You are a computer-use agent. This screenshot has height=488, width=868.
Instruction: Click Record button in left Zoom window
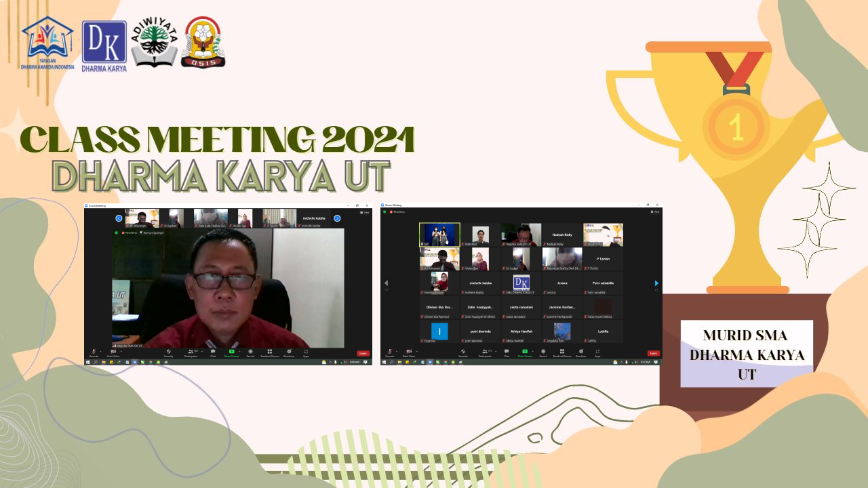(x=250, y=353)
